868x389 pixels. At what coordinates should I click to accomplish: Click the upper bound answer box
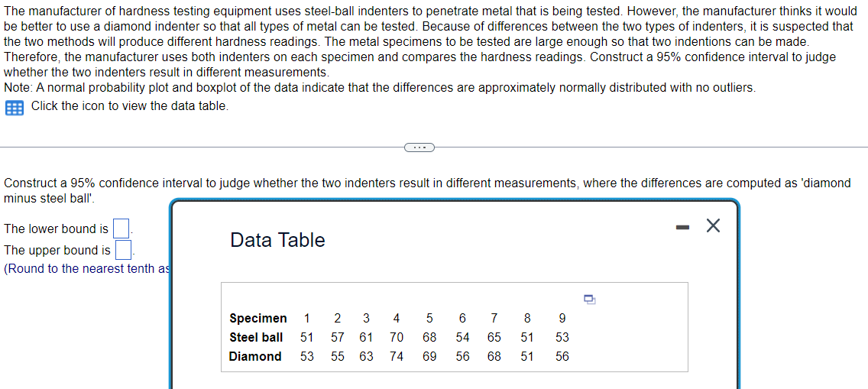click(123, 250)
